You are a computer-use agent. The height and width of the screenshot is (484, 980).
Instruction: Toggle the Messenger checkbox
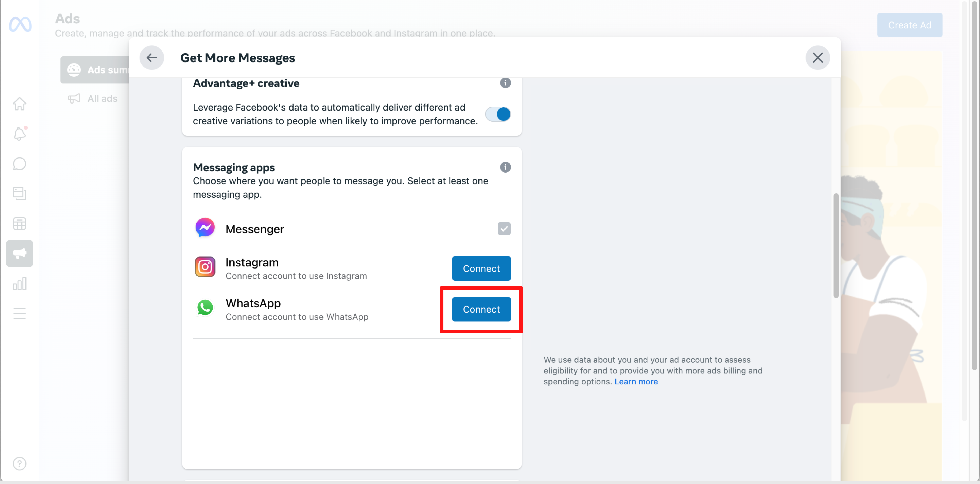(x=504, y=229)
